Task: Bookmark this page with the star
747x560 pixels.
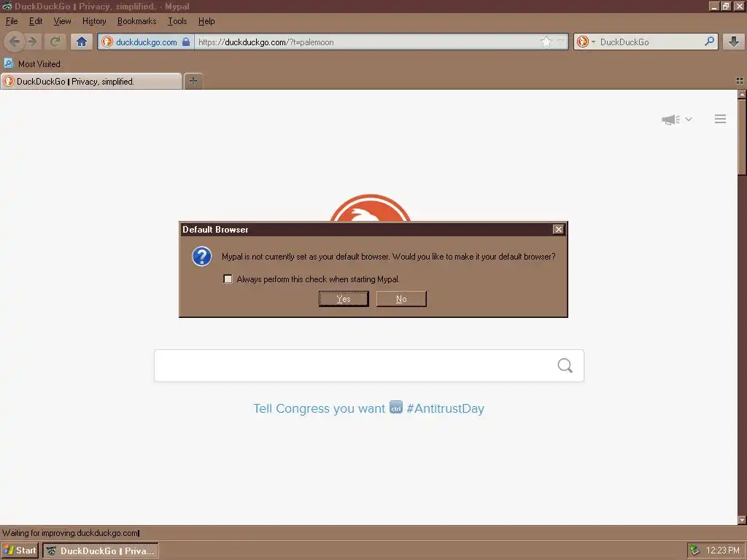Action: (x=546, y=42)
